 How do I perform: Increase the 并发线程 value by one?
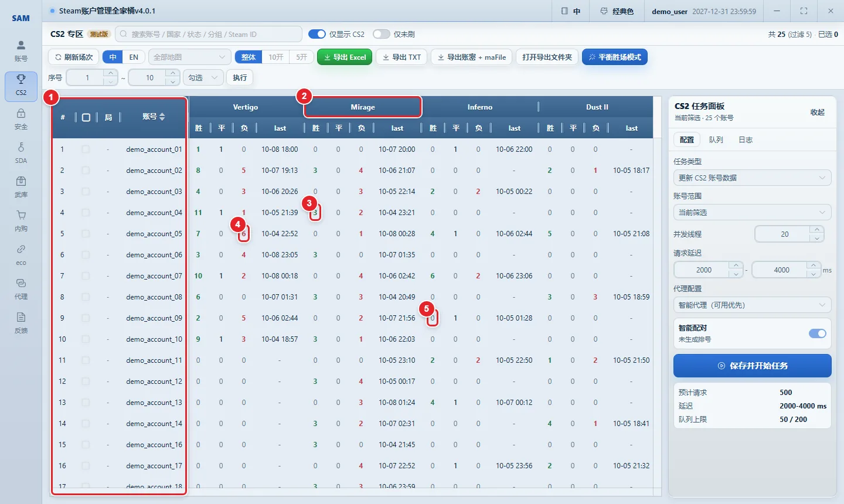click(817, 230)
